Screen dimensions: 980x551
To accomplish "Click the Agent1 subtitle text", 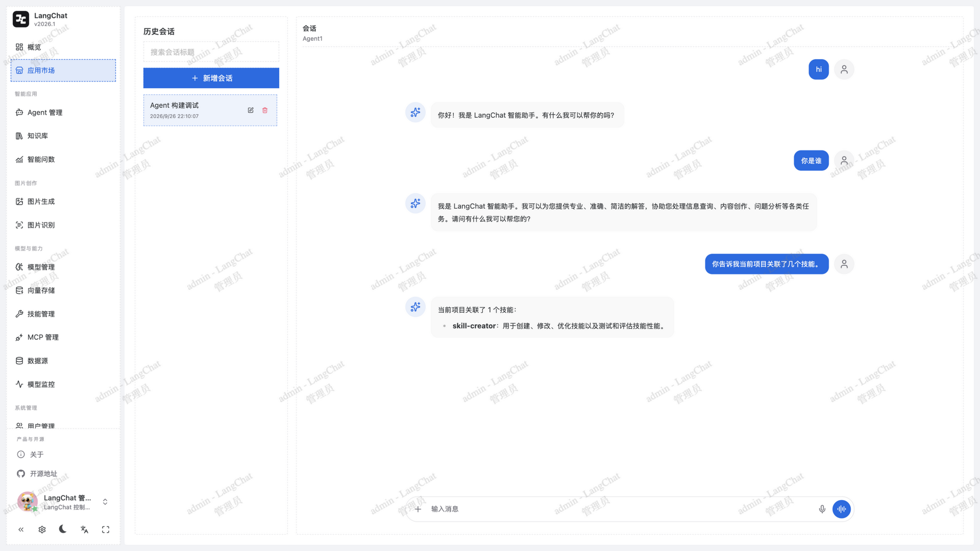I will 312,39.
